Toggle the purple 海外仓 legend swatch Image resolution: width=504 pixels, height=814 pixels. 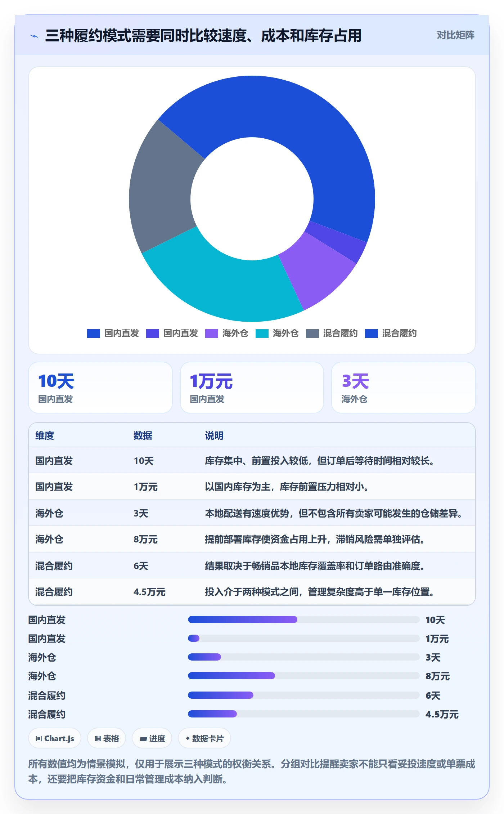pos(212,334)
